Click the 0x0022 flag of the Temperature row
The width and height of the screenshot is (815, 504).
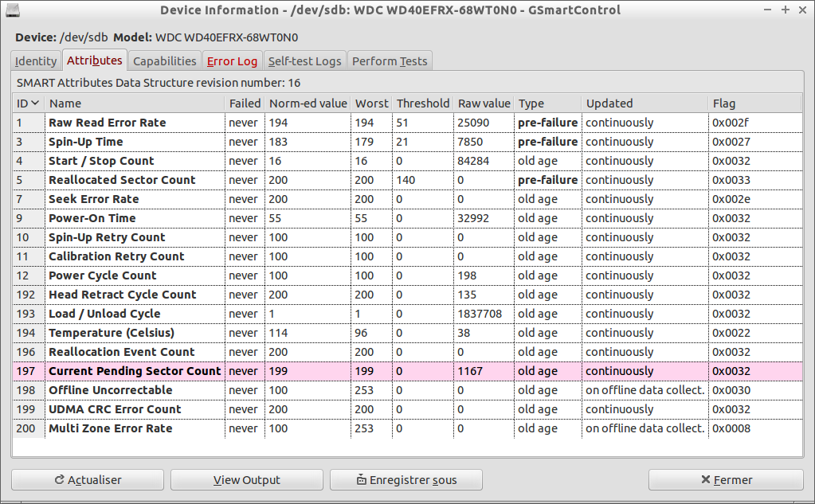coord(731,333)
